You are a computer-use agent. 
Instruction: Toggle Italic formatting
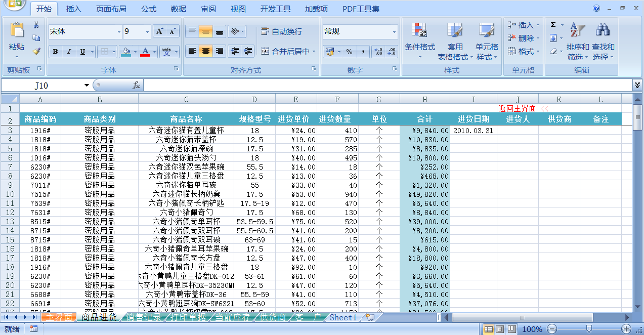[69, 52]
